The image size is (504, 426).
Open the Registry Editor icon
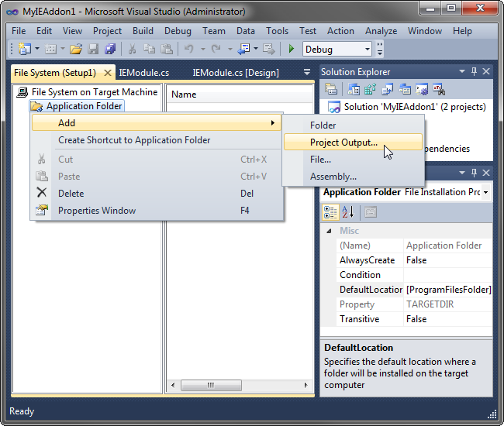(371, 89)
